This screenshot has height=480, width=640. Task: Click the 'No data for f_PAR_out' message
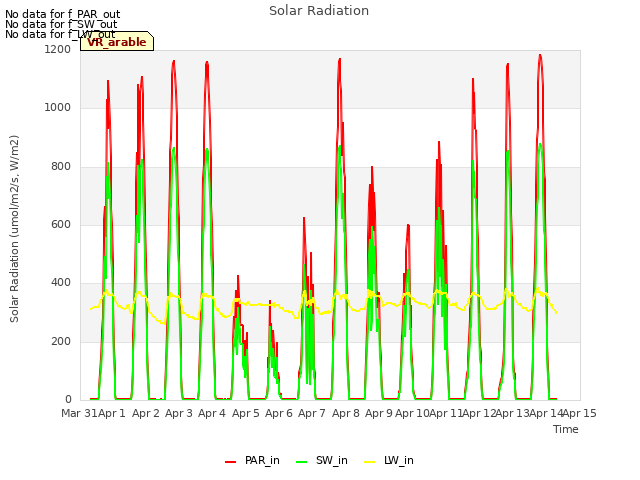tap(62, 14)
